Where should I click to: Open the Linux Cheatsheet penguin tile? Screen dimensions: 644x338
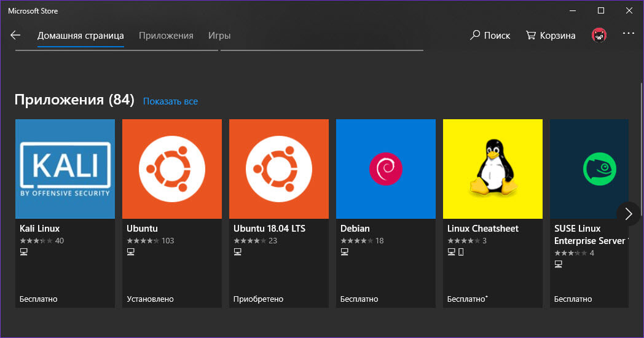coord(492,169)
